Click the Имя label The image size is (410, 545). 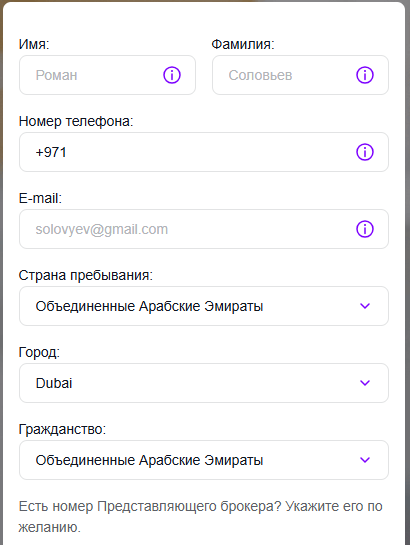coord(34,44)
